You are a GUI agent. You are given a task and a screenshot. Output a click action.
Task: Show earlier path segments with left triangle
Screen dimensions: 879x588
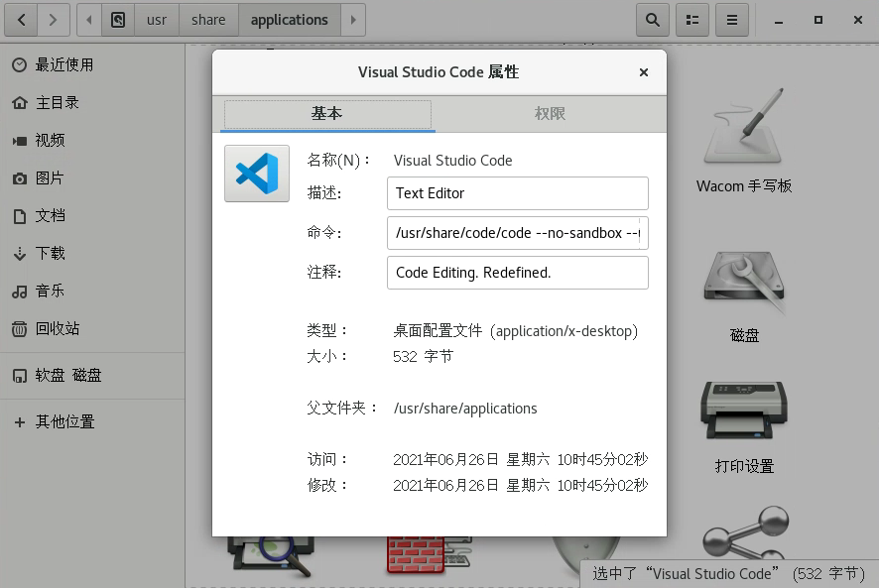[89, 20]
